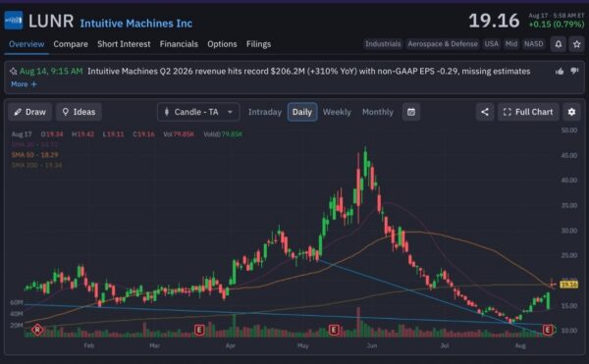Open the Intuitive Machines Q2 2026 revenue headline

pos(309,72)
